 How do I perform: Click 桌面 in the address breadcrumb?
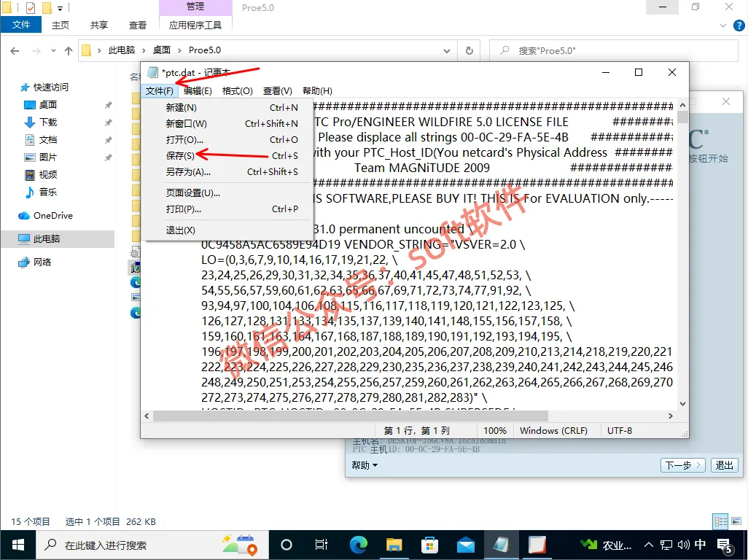click(162, 50)
